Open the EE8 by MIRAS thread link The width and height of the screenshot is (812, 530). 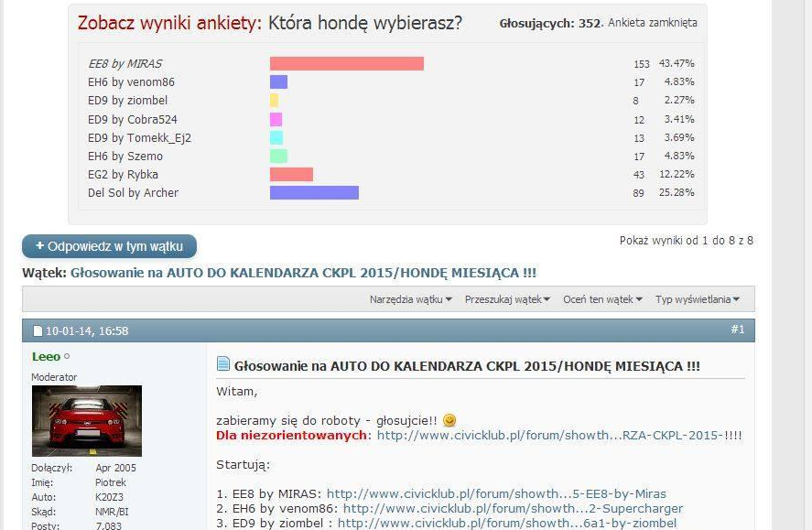[x=496, y=493]
